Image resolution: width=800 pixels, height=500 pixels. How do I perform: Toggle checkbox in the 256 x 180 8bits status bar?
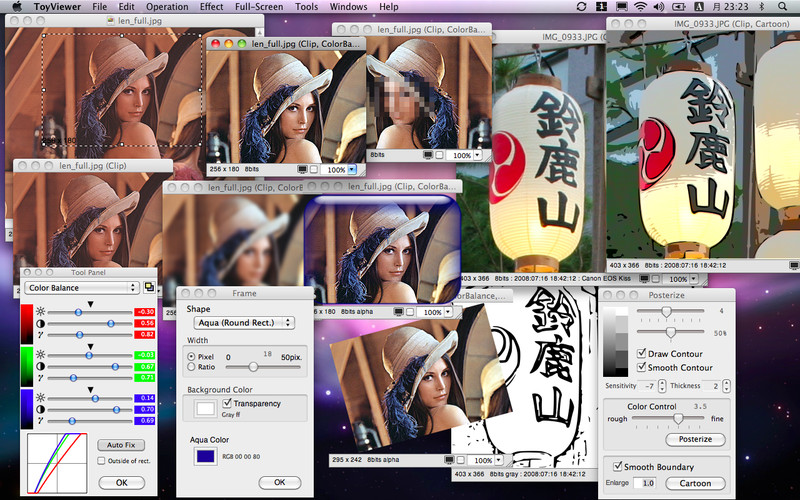point(314,169)
